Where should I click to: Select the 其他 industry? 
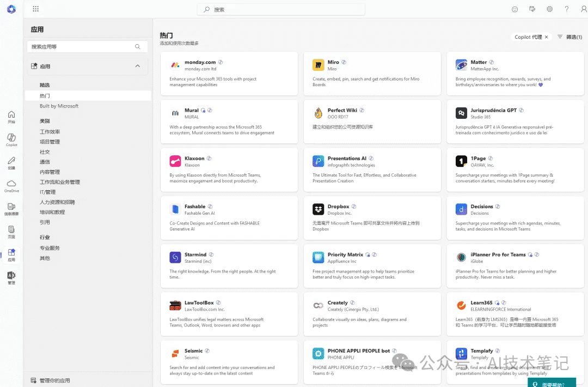click(x=45, y=258)
